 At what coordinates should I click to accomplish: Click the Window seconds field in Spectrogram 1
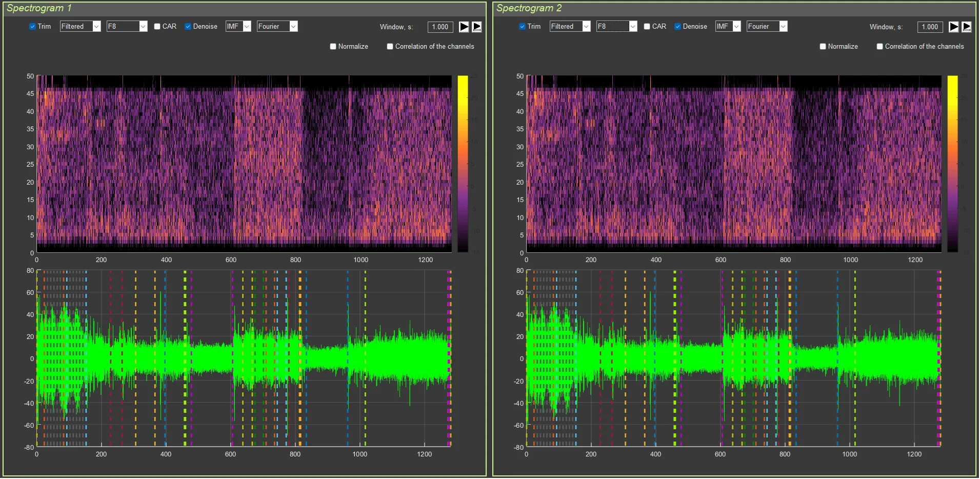tap(440, 27)
